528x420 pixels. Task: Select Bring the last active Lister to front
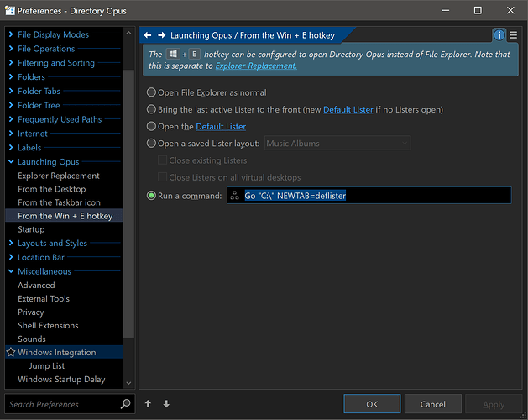(152, 109)
